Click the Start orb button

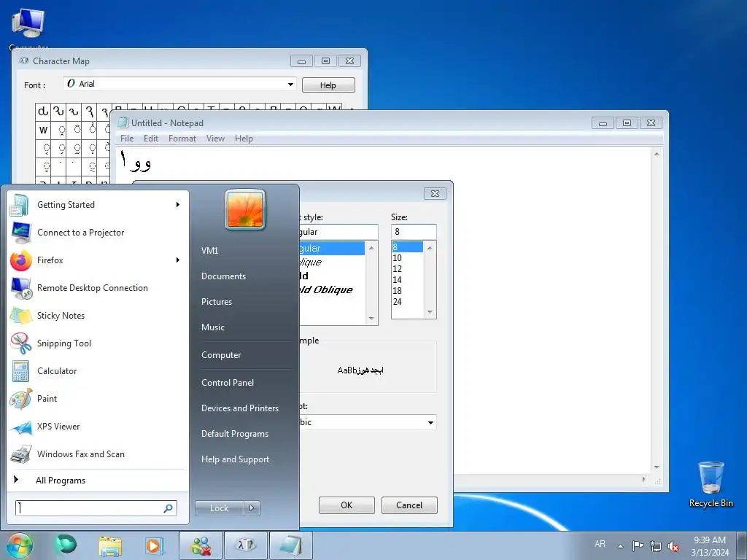[20, 545]
